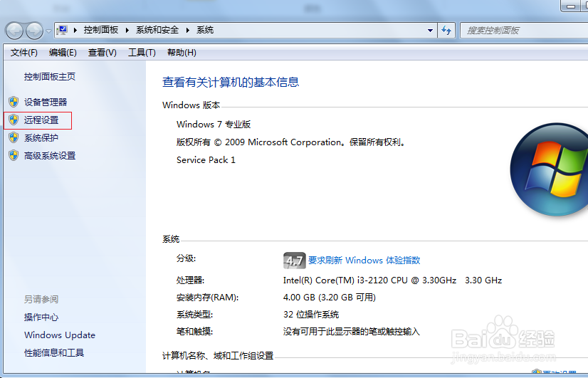Click the 查看有关计算机的基本信息 heading
This screenshot has width=588, height=378.
click(x=231, y=82)
